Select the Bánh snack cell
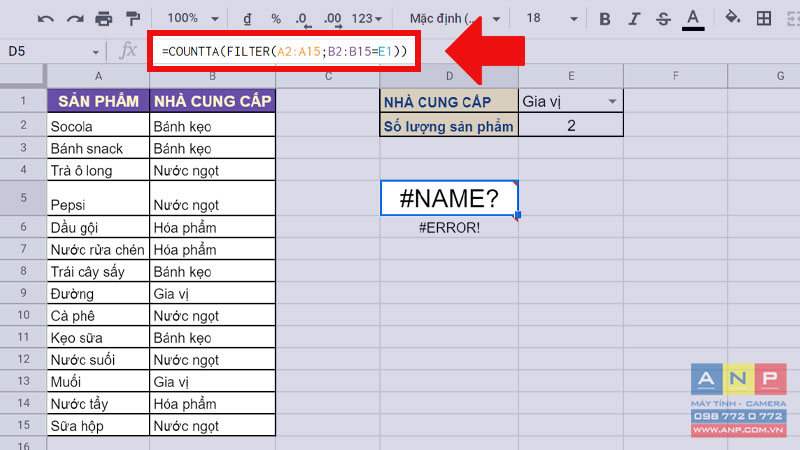The image size is (800, 450). (x=98, y=148)
